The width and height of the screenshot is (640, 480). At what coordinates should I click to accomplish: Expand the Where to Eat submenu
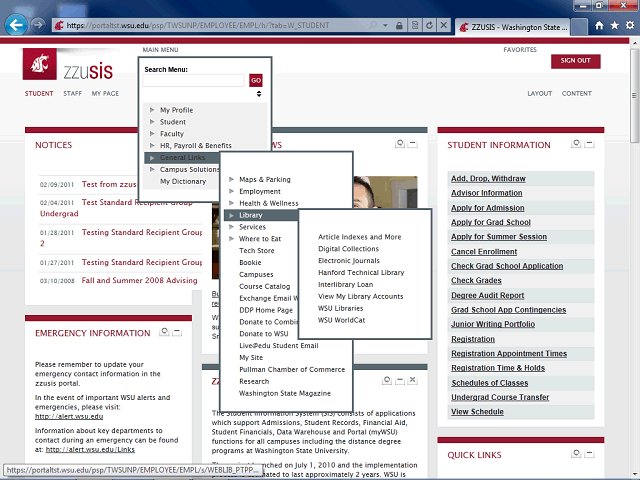pos(231,238)
